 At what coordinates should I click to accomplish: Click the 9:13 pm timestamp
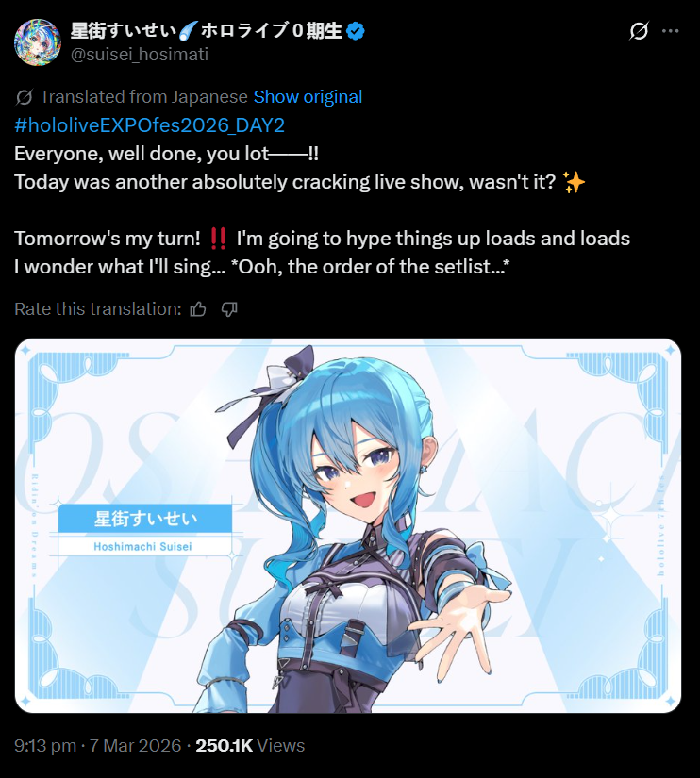point(45,745)
